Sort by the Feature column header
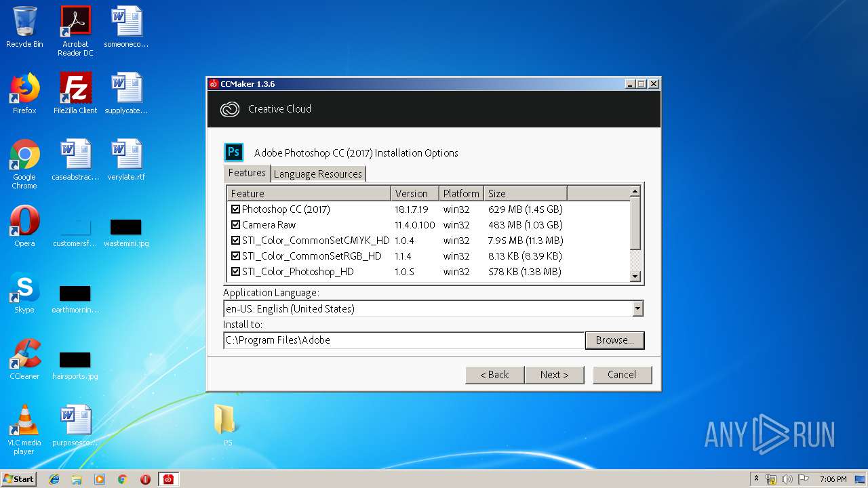Image resolution: width=868 pixels, height=488 pixels. point(309,193)
